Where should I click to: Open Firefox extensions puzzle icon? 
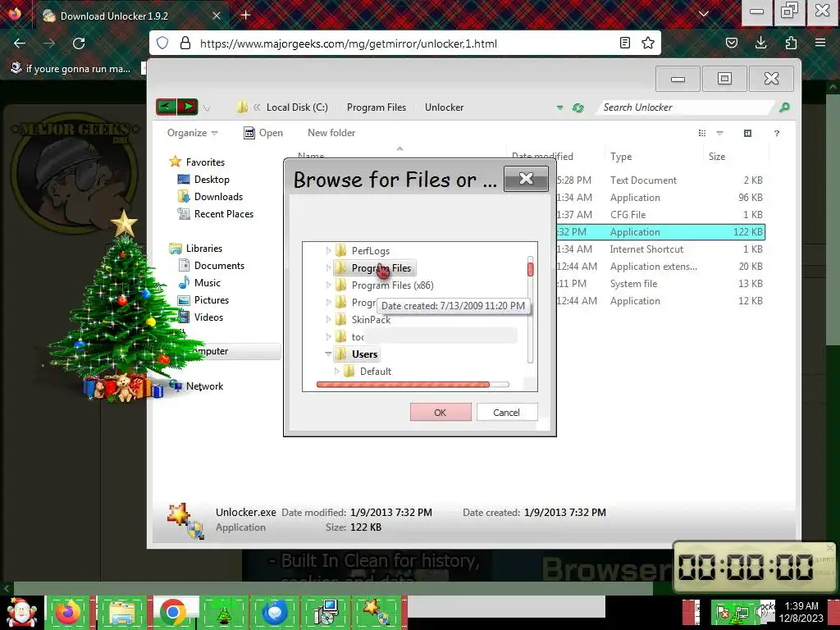pos(791,43)
